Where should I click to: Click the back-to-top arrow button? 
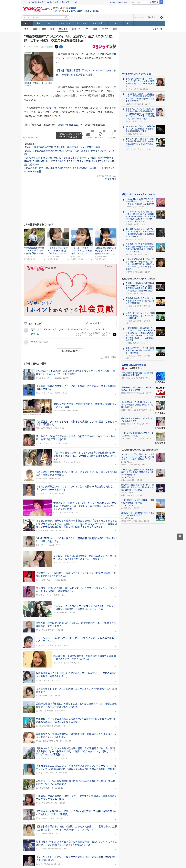click(180, 537)
